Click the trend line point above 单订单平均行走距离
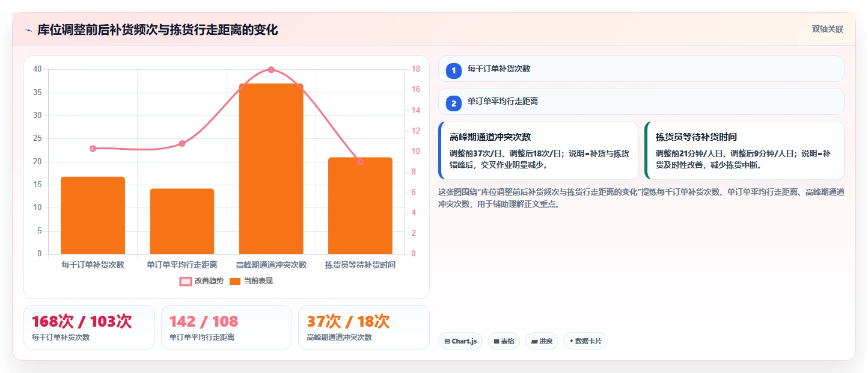 [x=182, y=143]
